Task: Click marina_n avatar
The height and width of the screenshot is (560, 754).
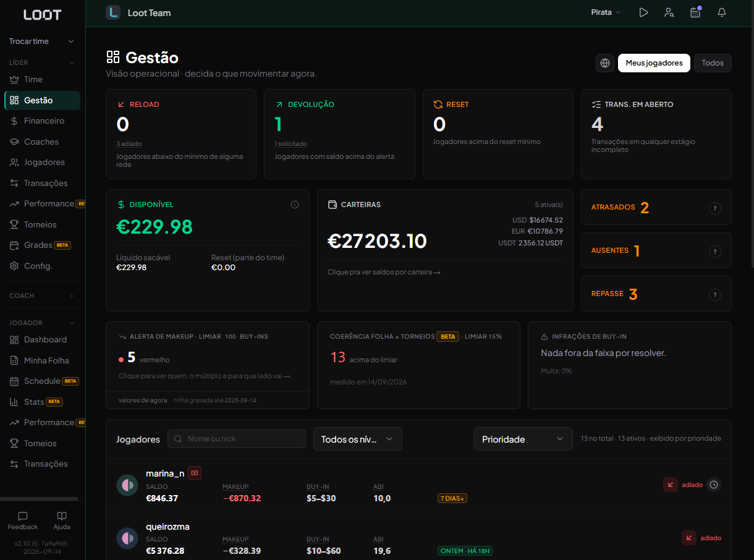Action: click(127, 485)
